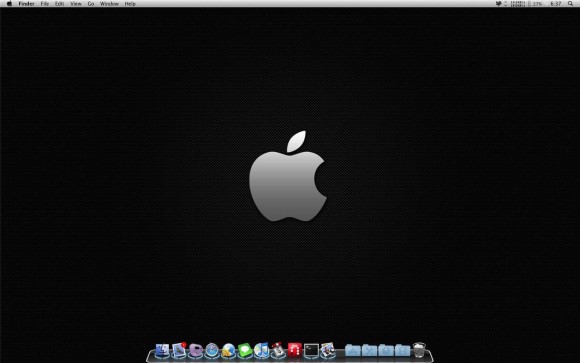Open the Go menu
The height and width of the screenshot is (363, 580).
pyautogui.click(x=91, y=4)
